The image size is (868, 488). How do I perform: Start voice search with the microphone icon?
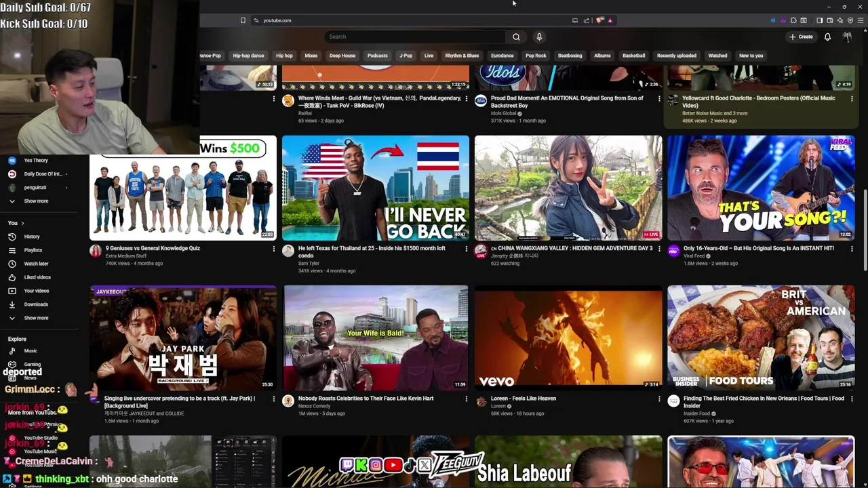[x=539, y=37]
